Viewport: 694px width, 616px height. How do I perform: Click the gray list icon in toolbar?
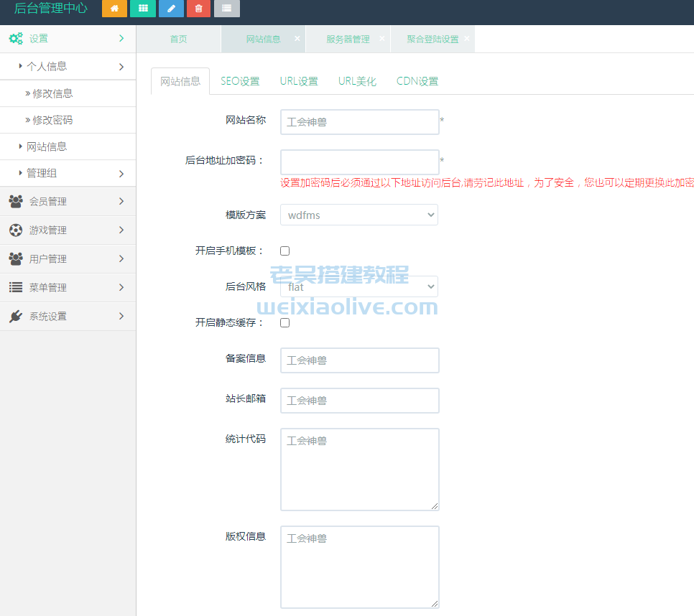(x=226, y=9)
